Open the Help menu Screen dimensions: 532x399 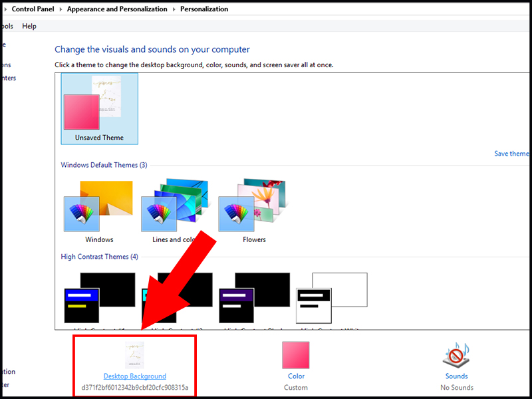tap(29, 26)
